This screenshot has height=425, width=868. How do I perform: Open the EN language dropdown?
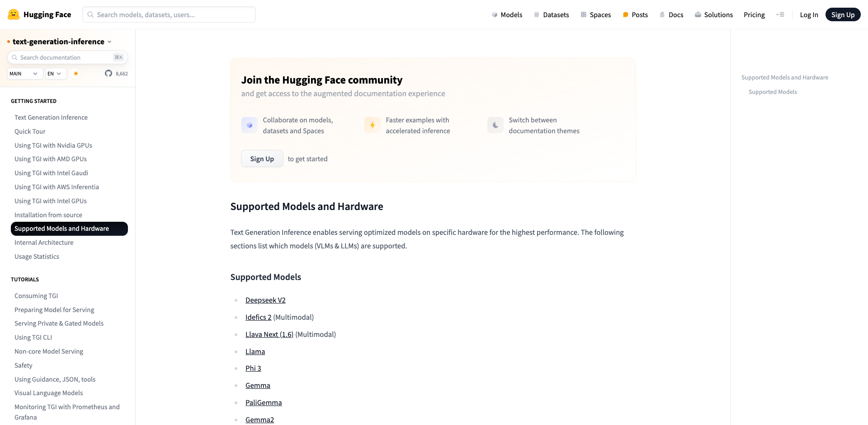(55, 73)
